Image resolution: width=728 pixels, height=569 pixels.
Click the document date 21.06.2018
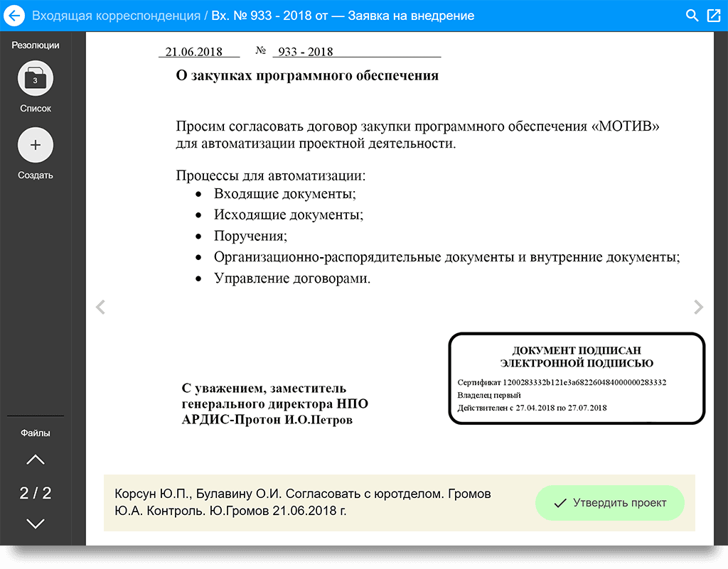pyautogui.click(x=194, y=51)
